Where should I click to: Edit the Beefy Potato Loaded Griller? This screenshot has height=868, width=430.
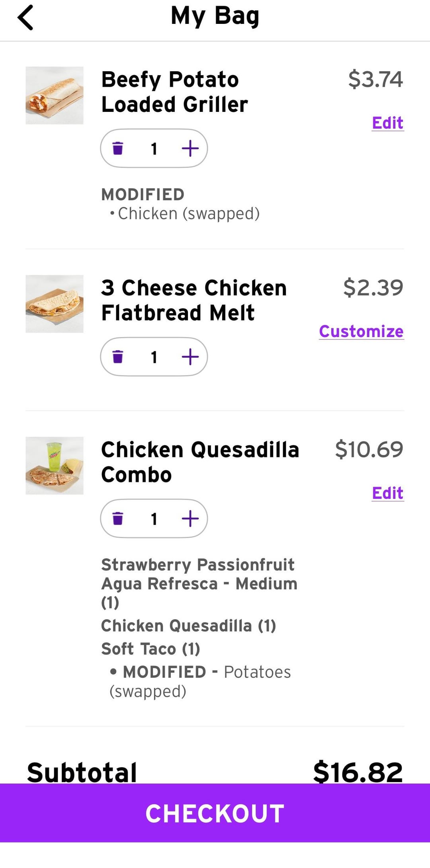387,123
